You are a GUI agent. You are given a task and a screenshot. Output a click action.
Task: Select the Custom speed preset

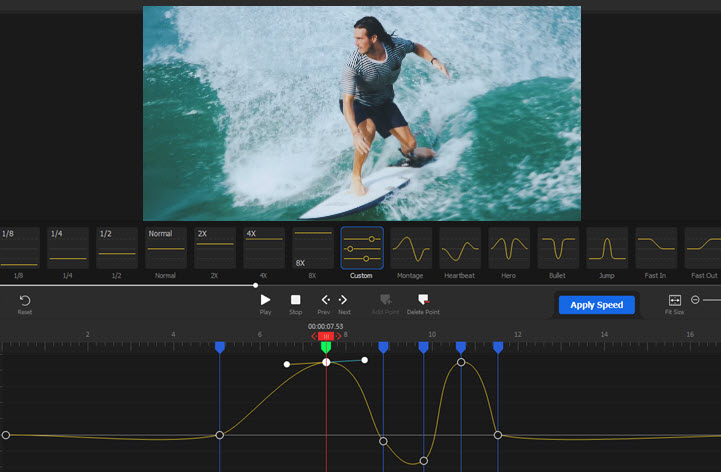click(361, 248)
